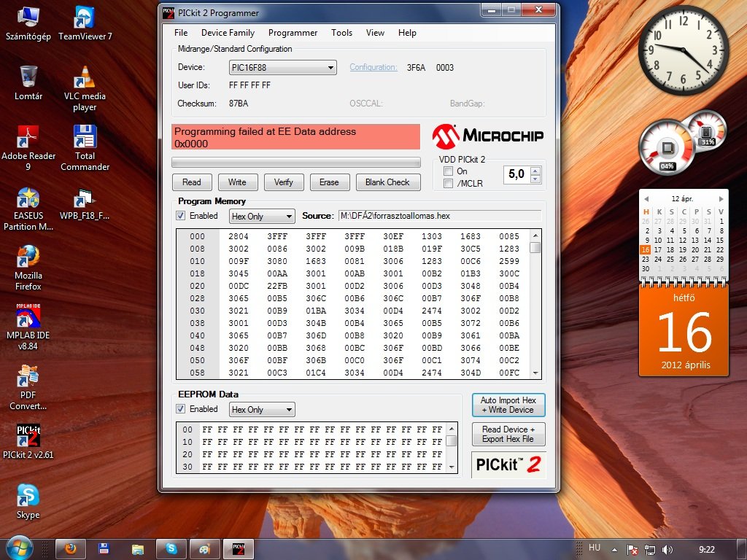The image size is (747, 560).
Task: Toggle EEPROM Data Enabled checkbox
Action: pos(181,409)
